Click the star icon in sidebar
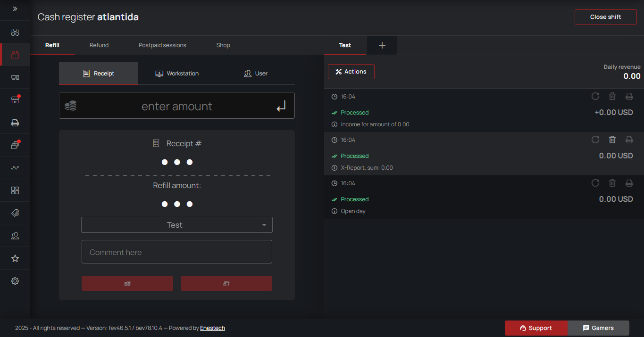644x337 pixels. (x=15, y=258)
